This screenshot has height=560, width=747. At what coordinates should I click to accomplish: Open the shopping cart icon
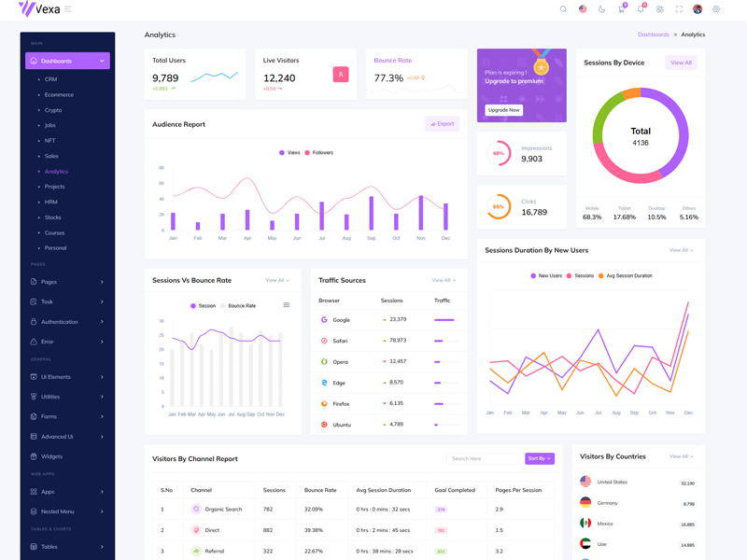coord(621,9)
